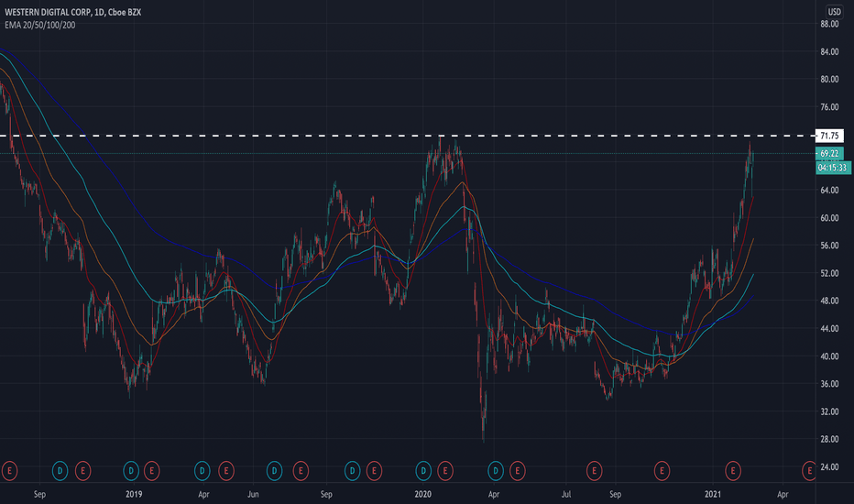Click the 2020 label on time axis
This screenshot has height=504, width=854.
tap(422, 494)
